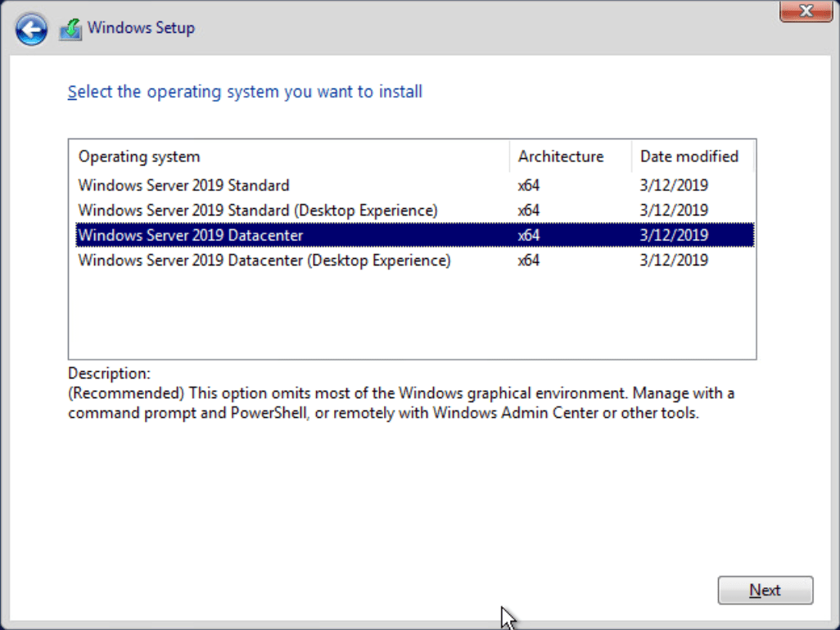The height and width of the screenshot is (630, 840).
Task: Click the blue back arrow button
Action: point(30,29)
